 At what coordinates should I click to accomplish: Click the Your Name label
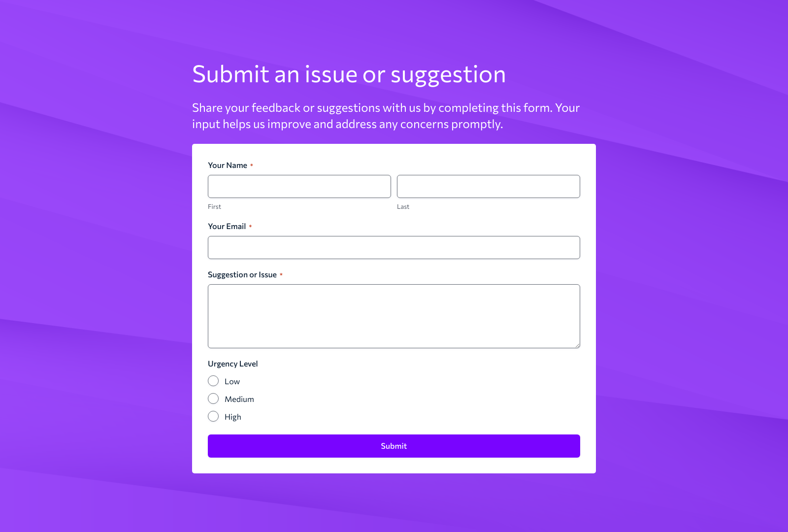pyautogui.click(x=228, y=166)
